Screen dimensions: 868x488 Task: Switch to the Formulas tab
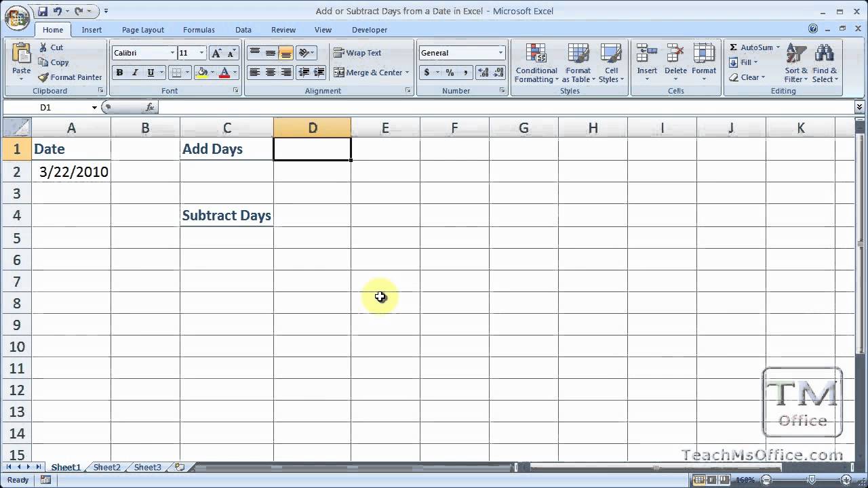click(x=199, y=30)
